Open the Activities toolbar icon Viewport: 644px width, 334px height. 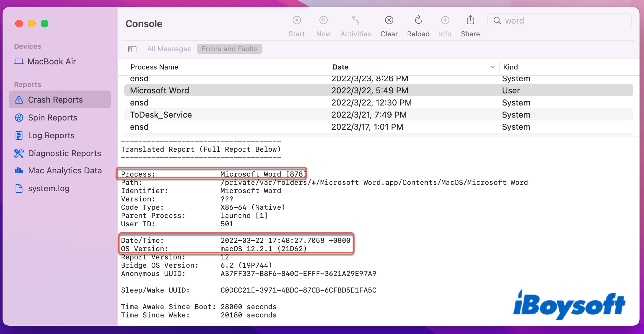(x=355, y=21)
